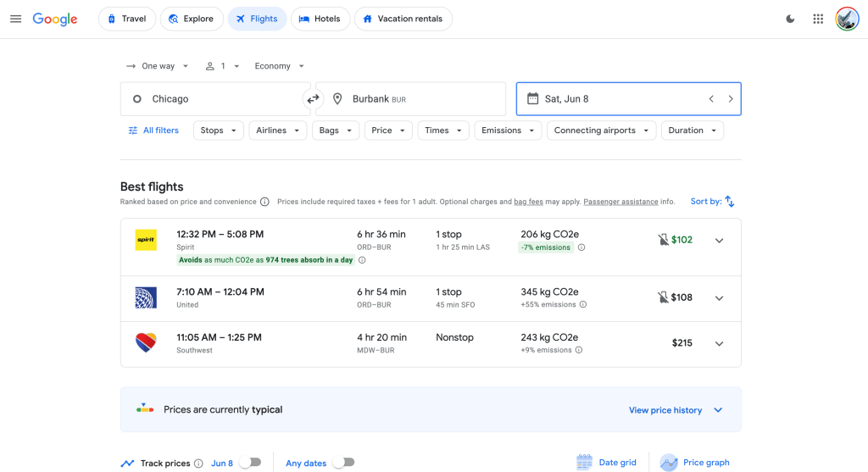The image size is (868, 472).
Task: Go to next date arrow
Action: tap(730, 99)
